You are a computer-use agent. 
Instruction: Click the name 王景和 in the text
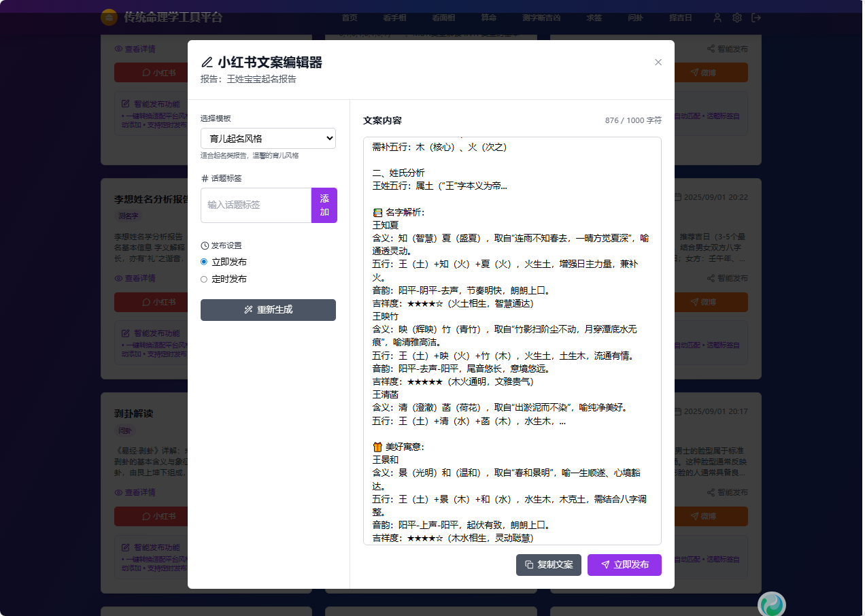(x=385, y=460)
